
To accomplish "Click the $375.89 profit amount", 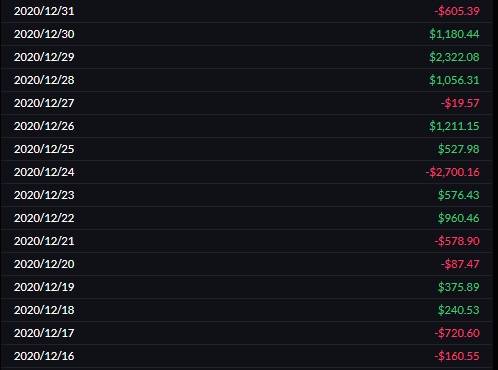I will [459, 287].
